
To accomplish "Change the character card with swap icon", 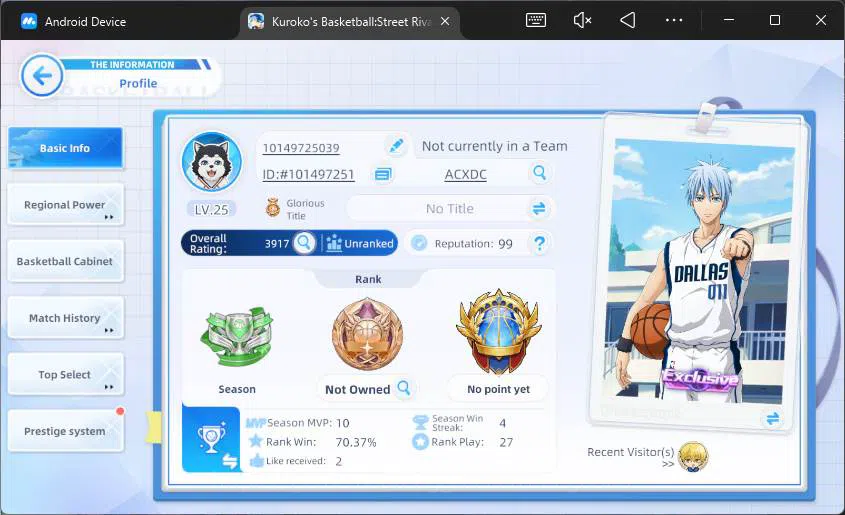I will (x=772, y=419).
